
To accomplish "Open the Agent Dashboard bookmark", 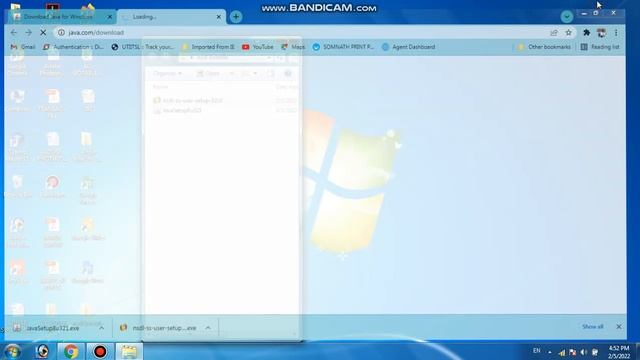I will coord(409,47).
